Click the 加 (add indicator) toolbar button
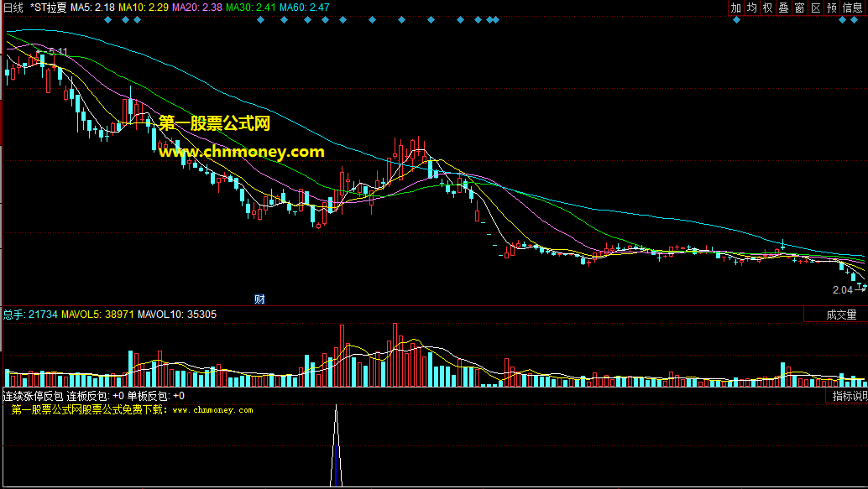Image resolution: width=868 pixels, height=489 pixels. pyautogui.click(x=735, y=8)
